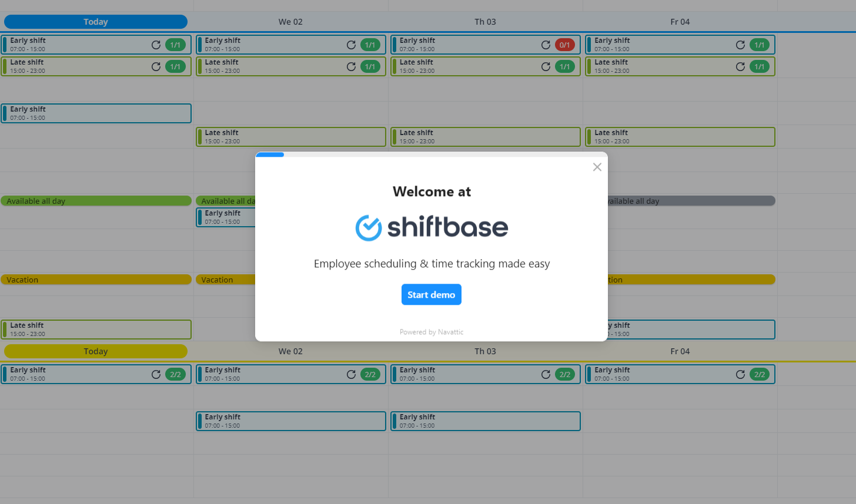Open We 02 Early shift card beneath Available all day
856x504 pixels.
click(226, 217)
